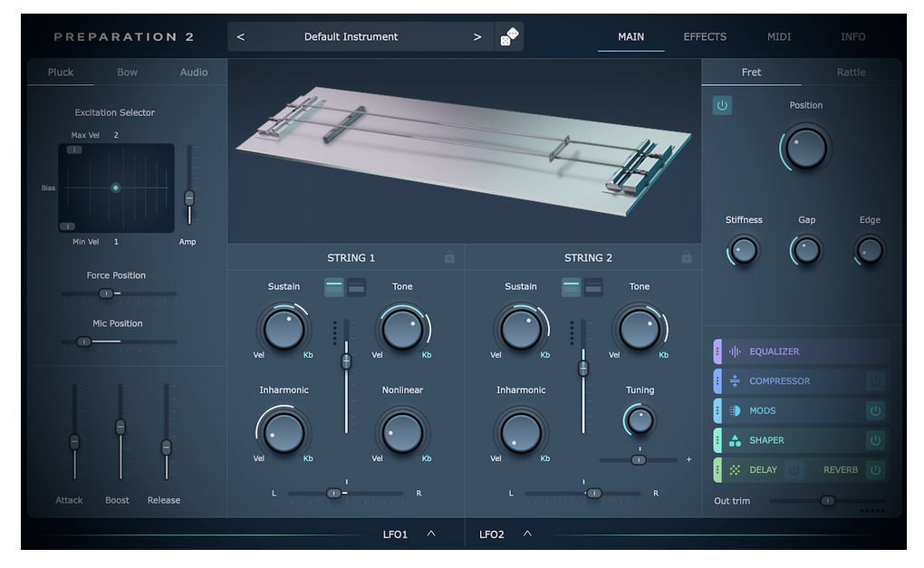
Task: Click the Mic Position slider handle
Action: point(83,342)
